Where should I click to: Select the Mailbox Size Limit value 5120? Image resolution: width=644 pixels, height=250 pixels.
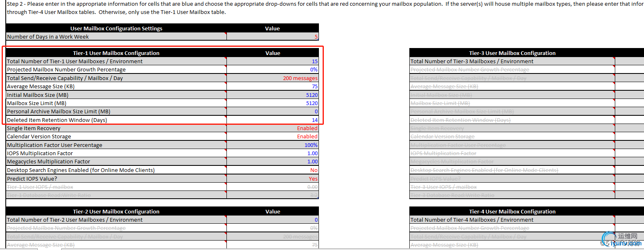coord(272,103)
